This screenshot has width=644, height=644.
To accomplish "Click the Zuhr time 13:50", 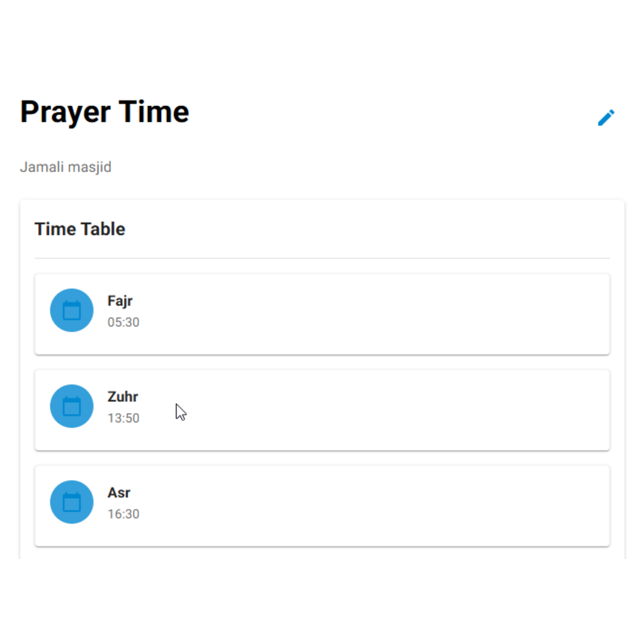I will point(123,418).
